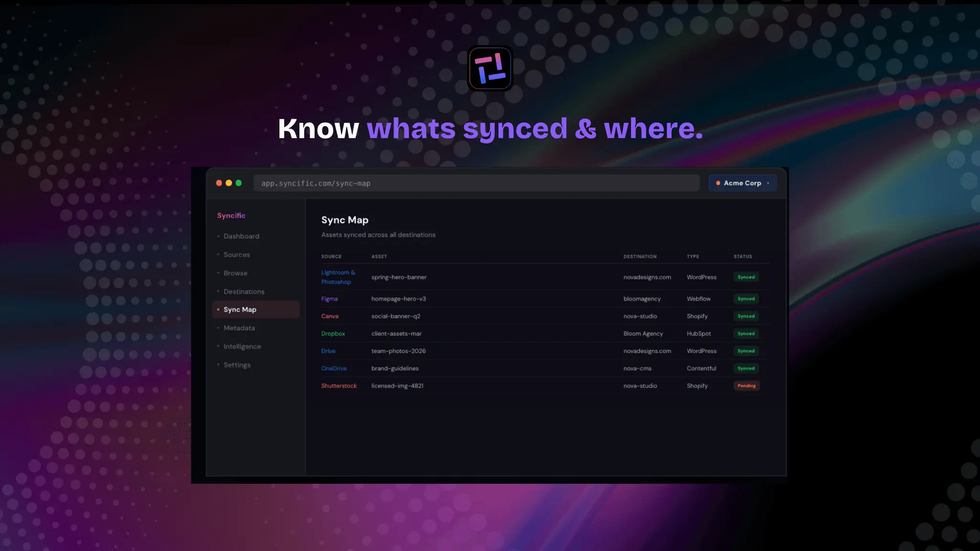Click the Webflow type cell
The image size is (980, 551).
tap(699, 299)
